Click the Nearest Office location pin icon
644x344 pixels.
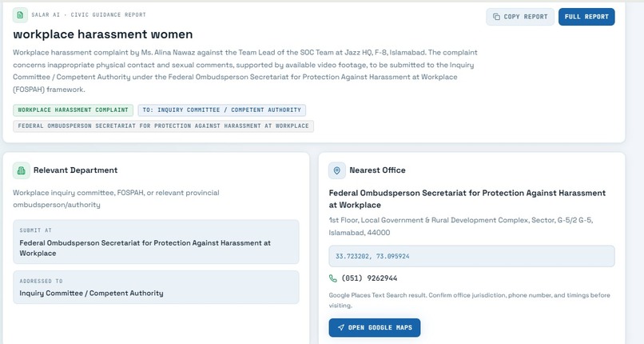337,170
